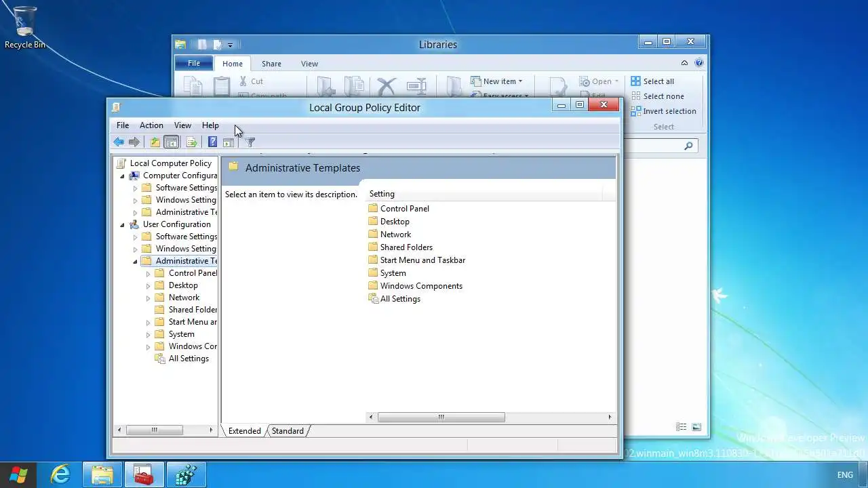Open the blue File tab in Libraries
The height and width of the screenshot is (488, 868).
(194, 64)
